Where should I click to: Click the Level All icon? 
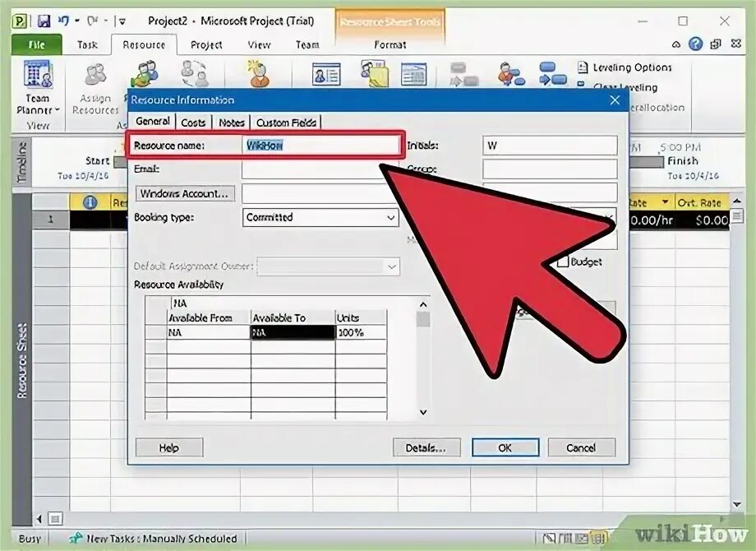click(x=552, y=74)
